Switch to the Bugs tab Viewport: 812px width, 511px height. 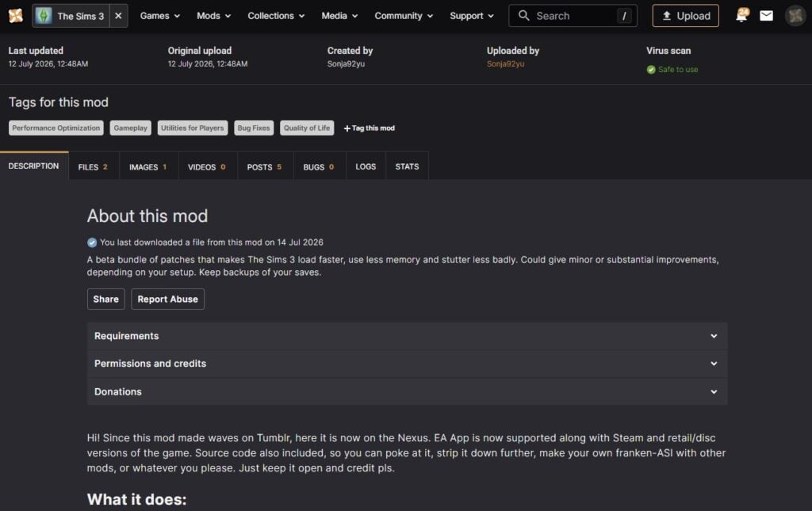point(319,166)
